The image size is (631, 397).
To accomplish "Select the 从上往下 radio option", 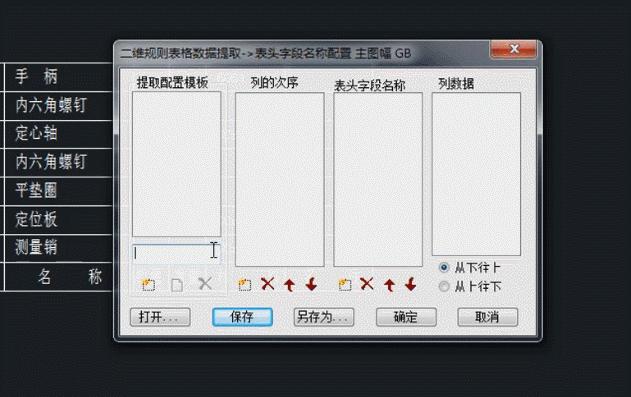I will [x=444, y=286].
